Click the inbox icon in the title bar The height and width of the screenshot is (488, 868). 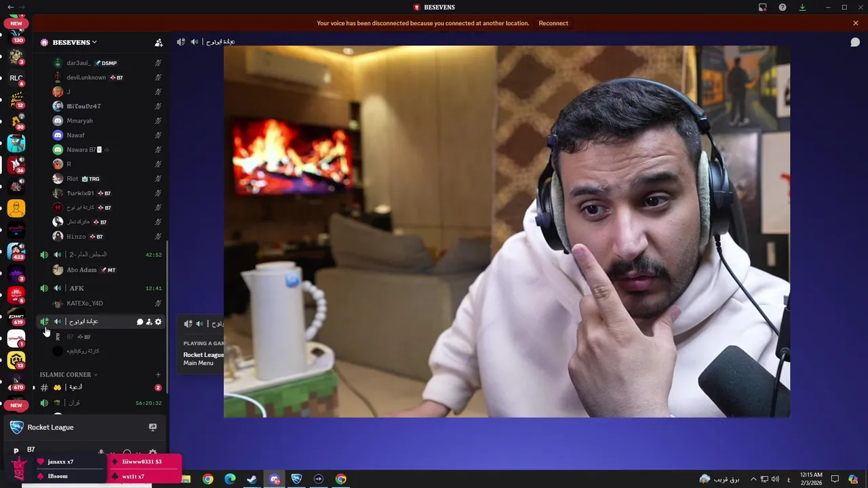[x=763, y=7]
